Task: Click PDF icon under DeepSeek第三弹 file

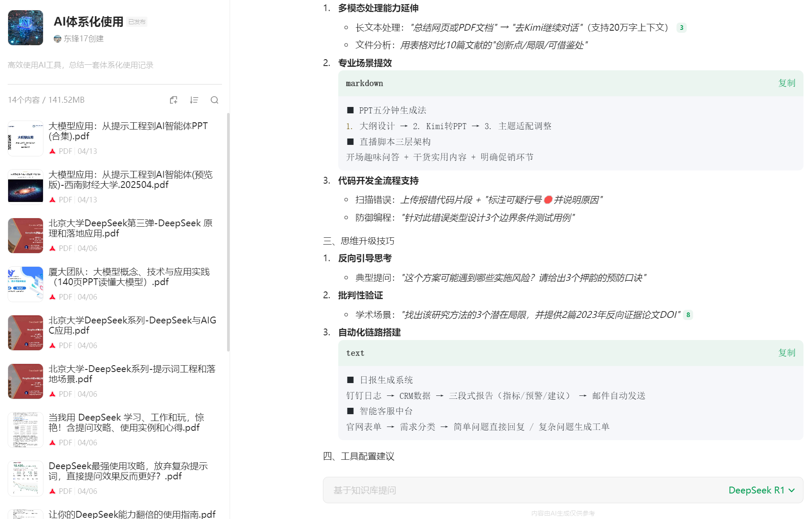Action: 52,248
